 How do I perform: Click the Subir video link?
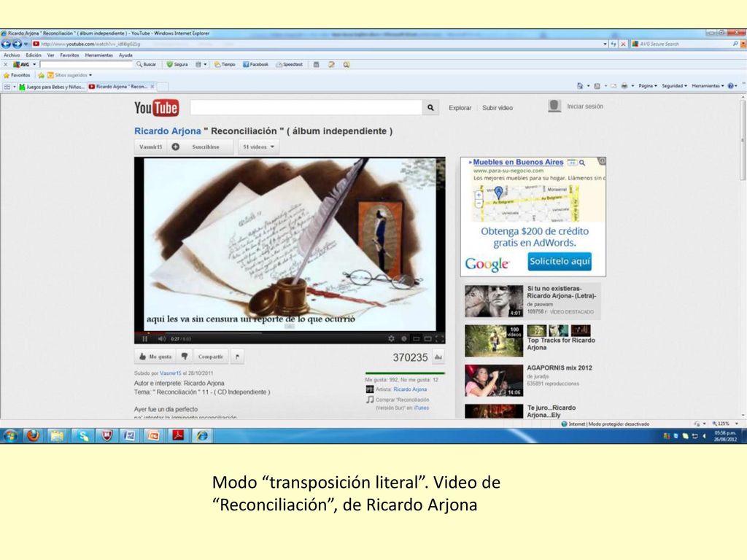498,108
